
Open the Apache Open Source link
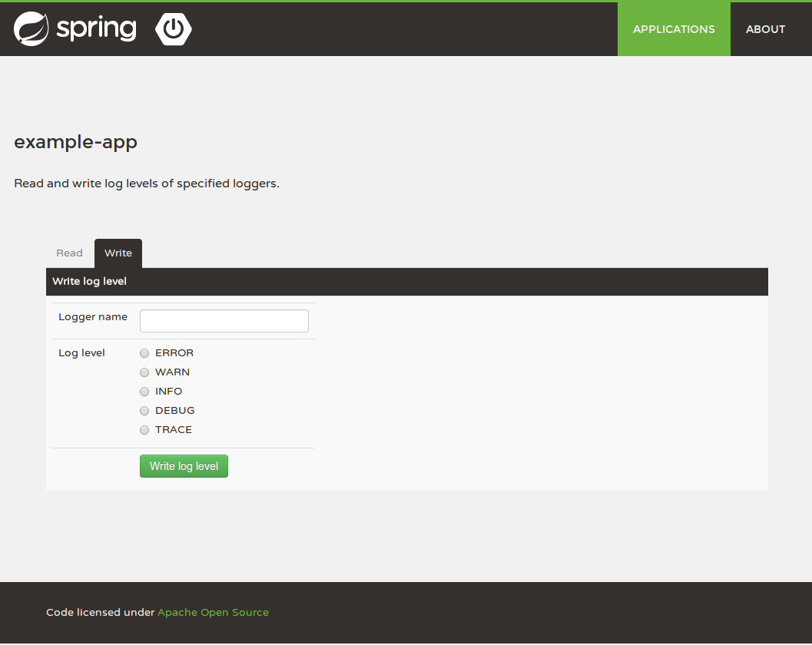point(213,613)
